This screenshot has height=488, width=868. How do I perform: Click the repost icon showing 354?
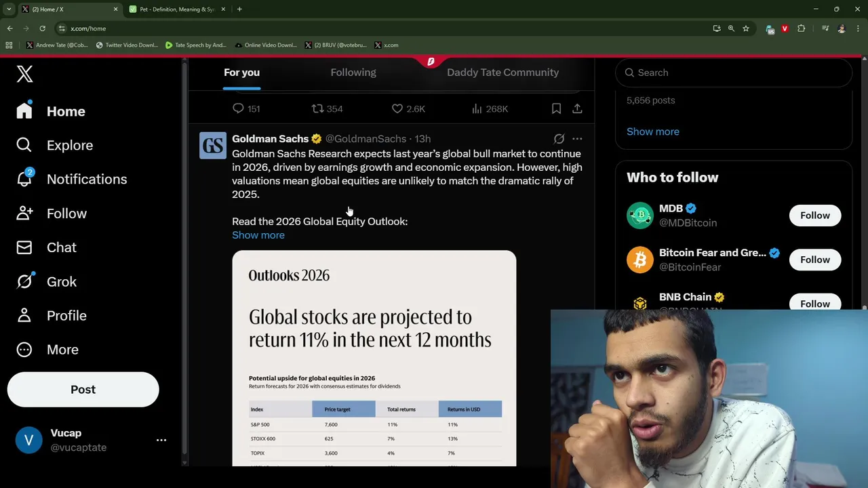tap(317, 108)
